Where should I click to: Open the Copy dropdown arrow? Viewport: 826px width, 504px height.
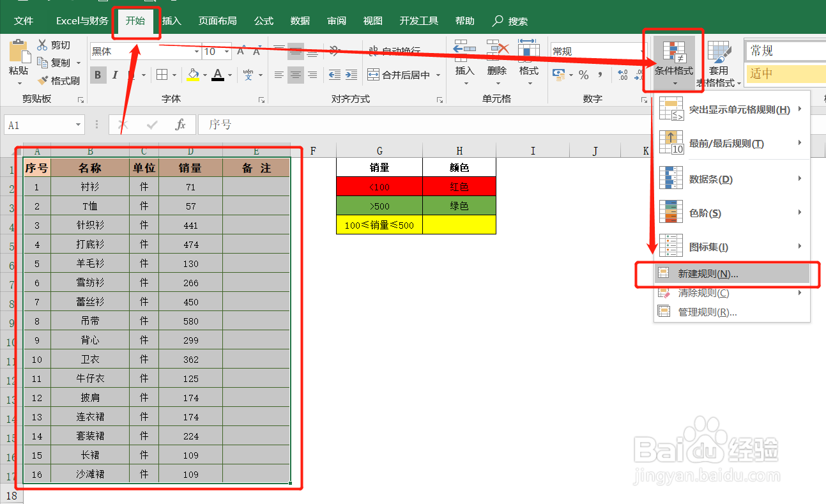[x=79, y=63]
